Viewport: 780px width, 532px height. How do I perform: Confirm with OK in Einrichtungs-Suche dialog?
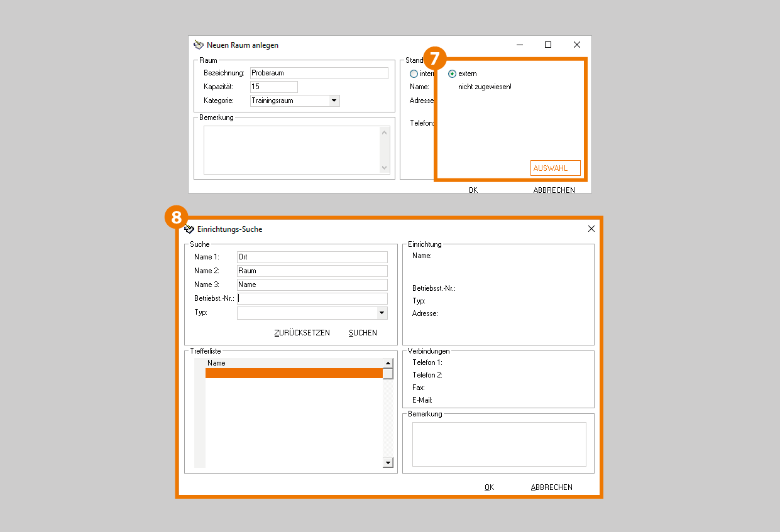click(489, 487)
